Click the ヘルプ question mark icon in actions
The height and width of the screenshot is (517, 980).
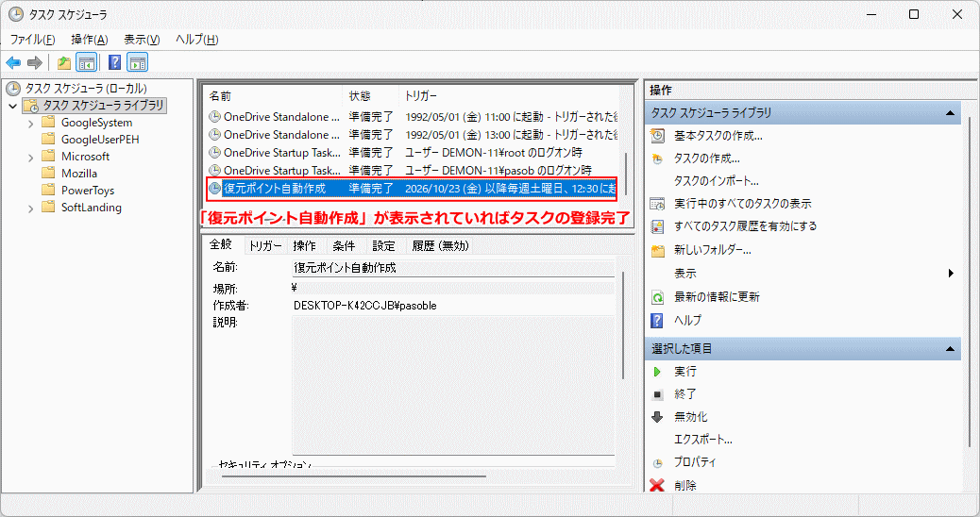(x=657, y=321)
